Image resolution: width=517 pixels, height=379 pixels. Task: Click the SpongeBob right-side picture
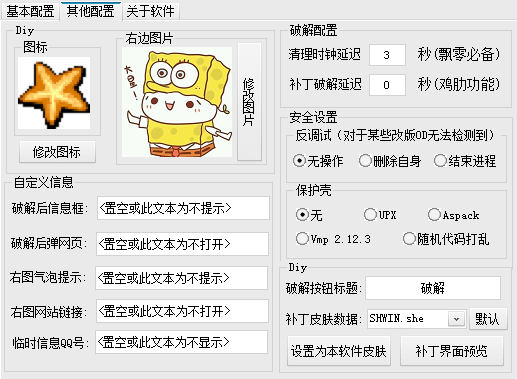click(177, 102)
